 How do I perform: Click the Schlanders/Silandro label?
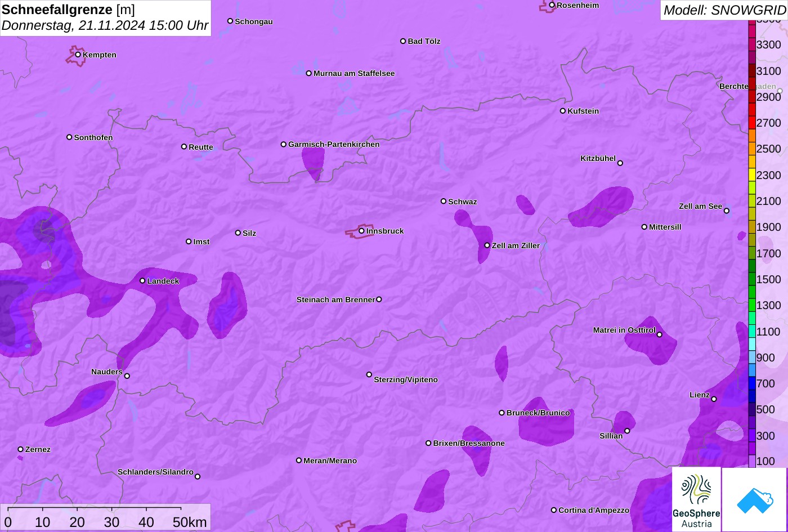pyautogui.click(x=155, y=472)
